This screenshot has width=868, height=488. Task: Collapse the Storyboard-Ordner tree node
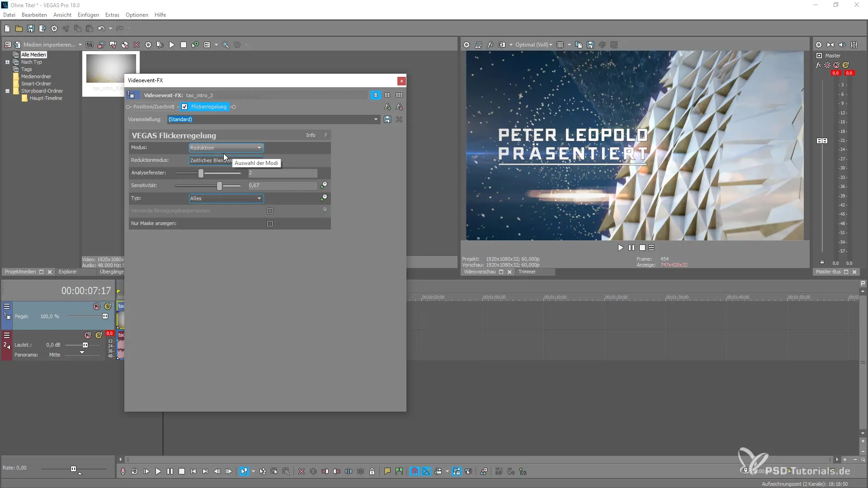click(7, 91)
